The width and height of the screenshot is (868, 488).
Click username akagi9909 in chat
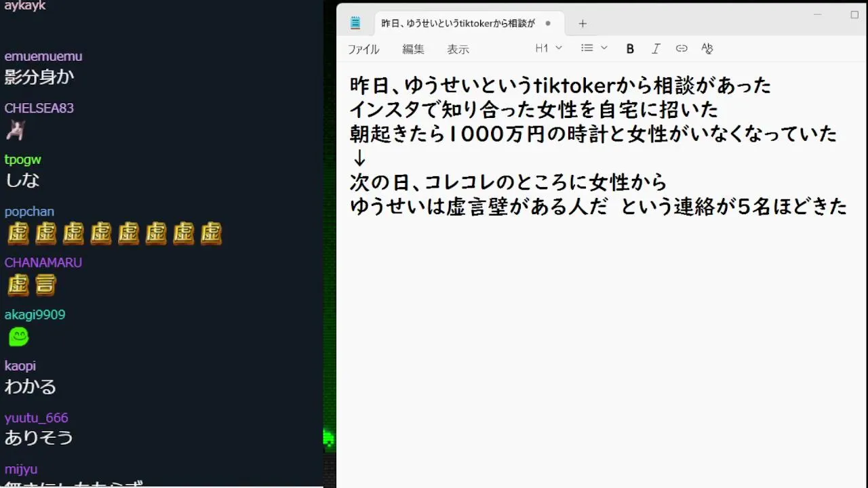pyautogui.click(x=35, y=314)
